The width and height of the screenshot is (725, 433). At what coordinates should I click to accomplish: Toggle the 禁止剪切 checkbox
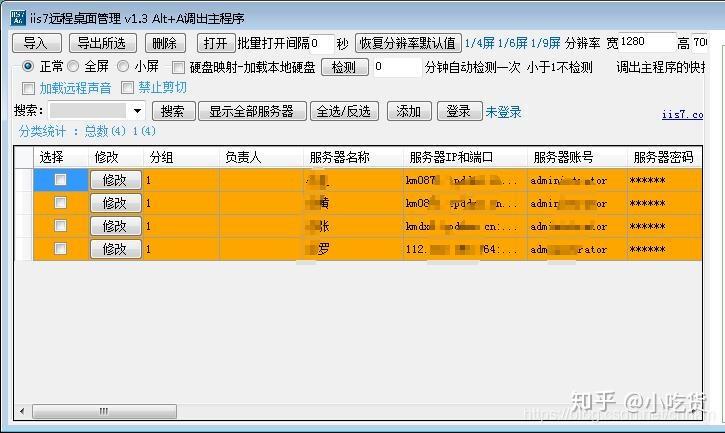(127, 87)
